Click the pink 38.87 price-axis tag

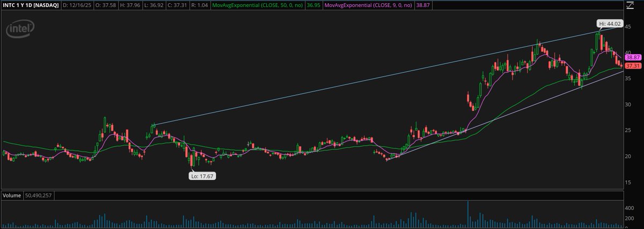point(633,57)
